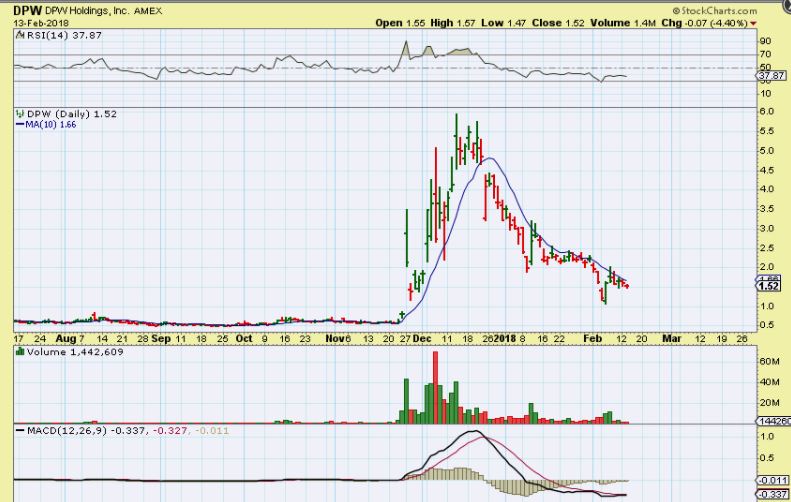Click the Mar label on date axis

pyautogui.click(x=671, y=339)
